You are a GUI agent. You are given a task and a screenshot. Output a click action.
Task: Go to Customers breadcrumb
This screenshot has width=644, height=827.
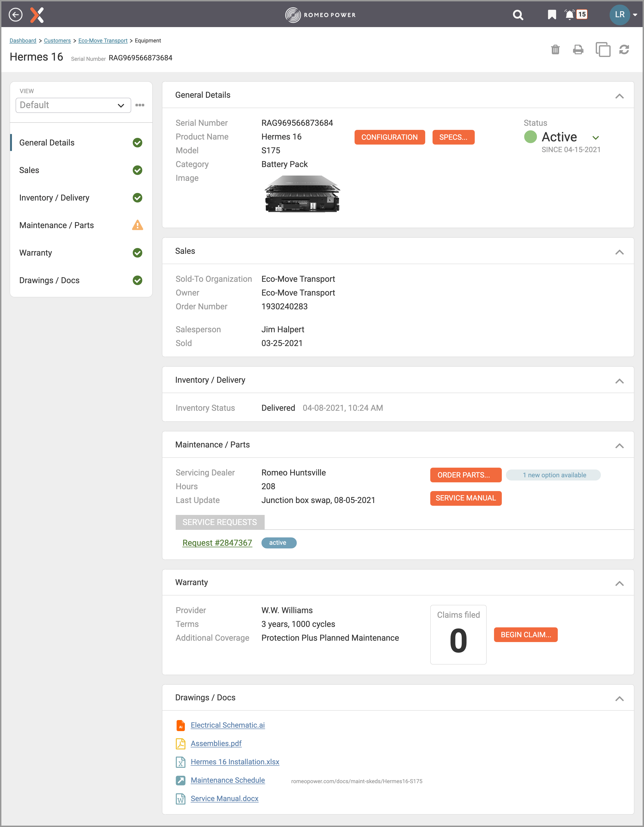click(x=57, y=41)
